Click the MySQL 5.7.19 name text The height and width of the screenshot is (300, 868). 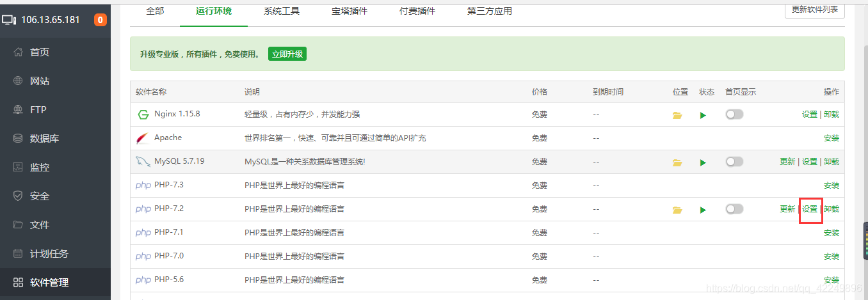point(179,161)
